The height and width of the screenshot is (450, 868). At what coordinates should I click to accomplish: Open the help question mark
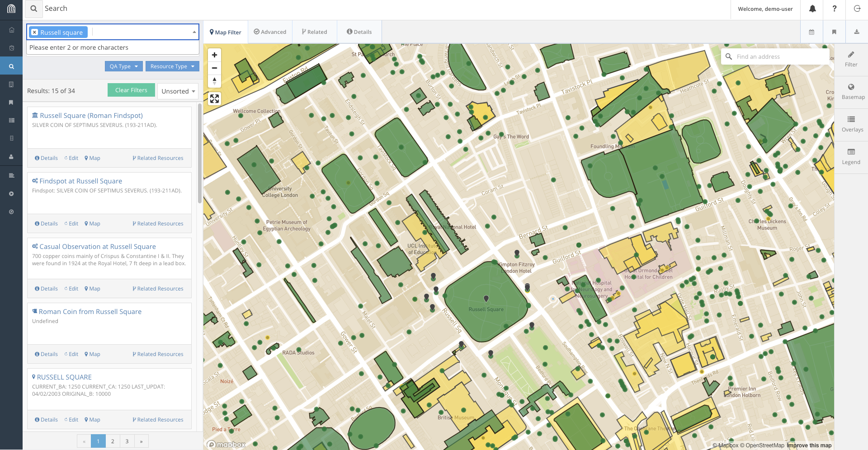834,9
